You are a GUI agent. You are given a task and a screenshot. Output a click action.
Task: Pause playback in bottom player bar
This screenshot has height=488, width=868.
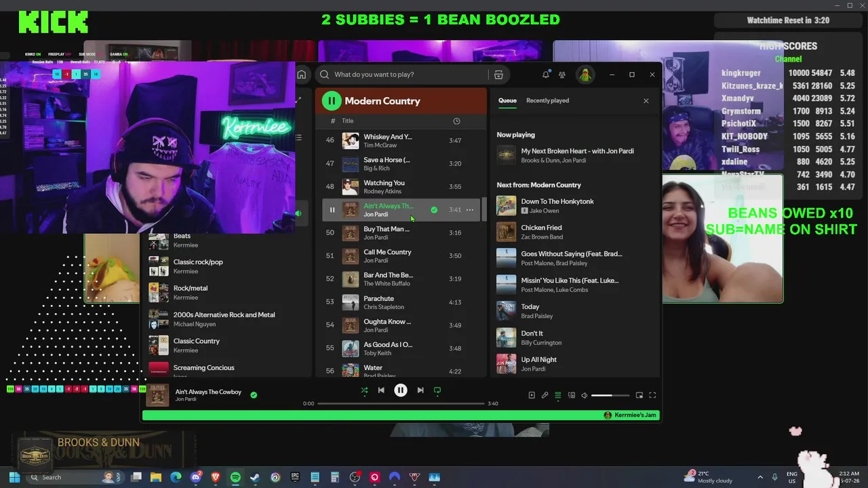[x=401, y=390]
